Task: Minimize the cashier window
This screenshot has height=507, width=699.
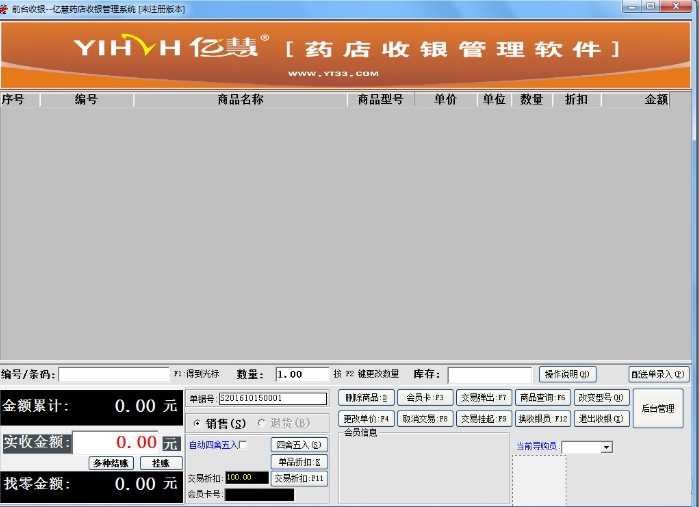Action: click(632, 6)
